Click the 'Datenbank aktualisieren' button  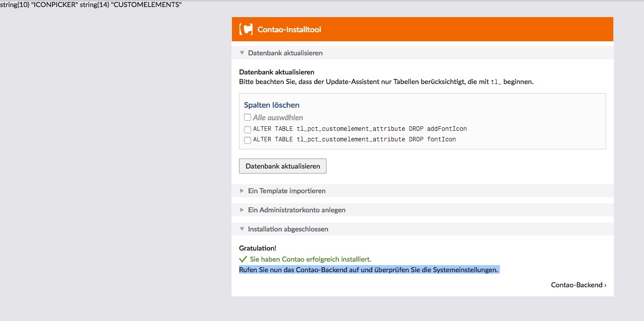coord(283,166)
